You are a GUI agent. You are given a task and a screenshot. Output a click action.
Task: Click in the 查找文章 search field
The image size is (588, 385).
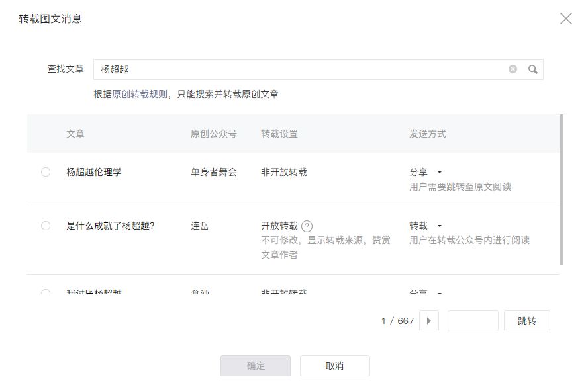click(298, 69)
